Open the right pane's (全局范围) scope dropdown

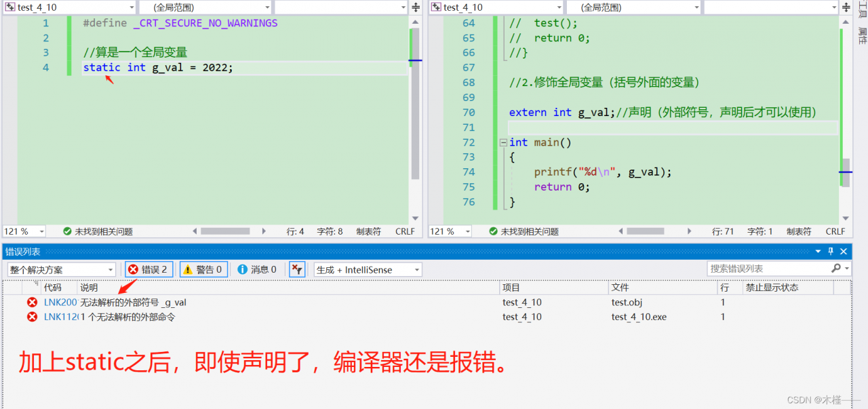tap(633, 7)
